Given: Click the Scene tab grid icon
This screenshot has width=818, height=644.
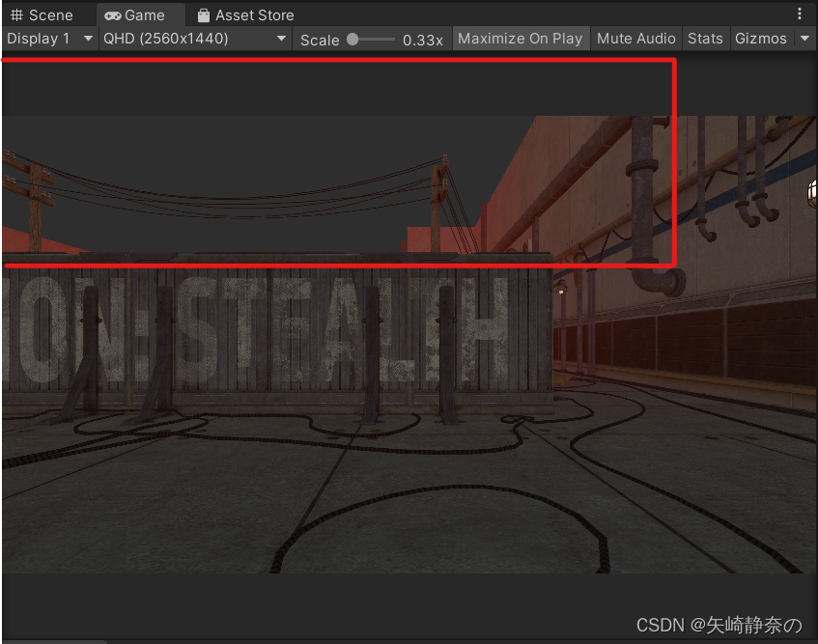Looking at the screenshot, I should click(16, 15).
